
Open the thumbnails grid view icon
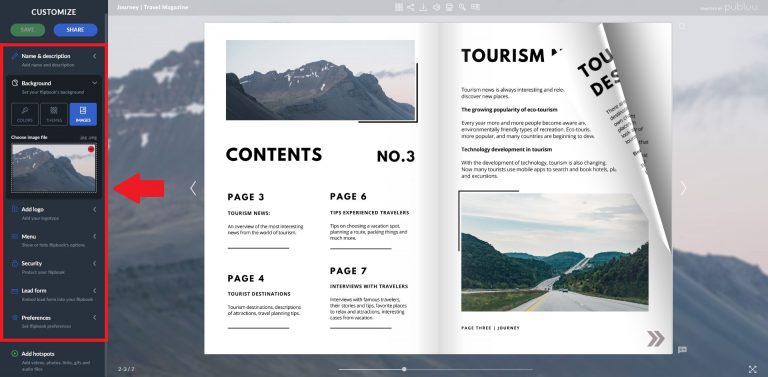pos(399,7)
